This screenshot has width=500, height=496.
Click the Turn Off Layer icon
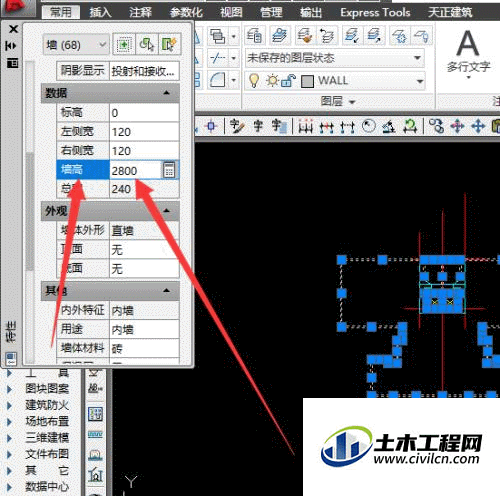[422, 35]
